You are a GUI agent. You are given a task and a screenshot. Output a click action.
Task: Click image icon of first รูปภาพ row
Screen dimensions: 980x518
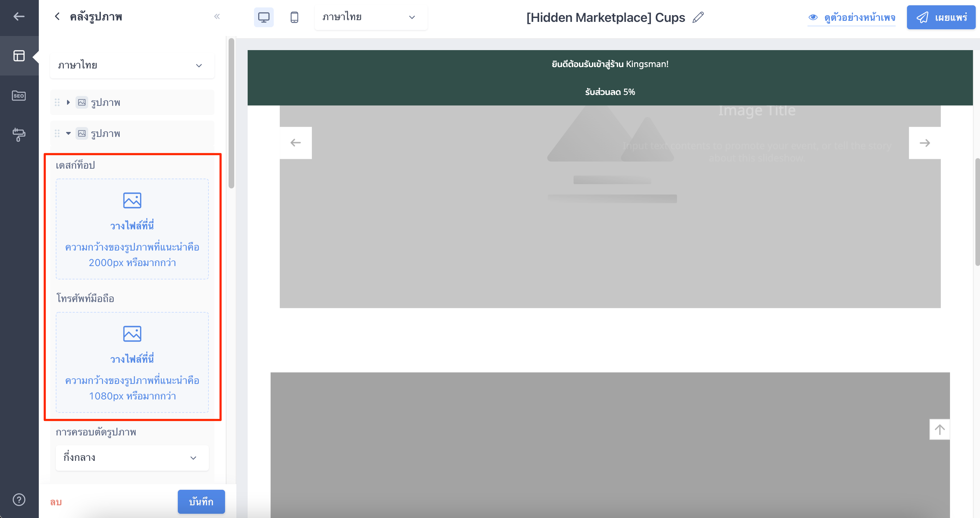(x=82, y=102)
